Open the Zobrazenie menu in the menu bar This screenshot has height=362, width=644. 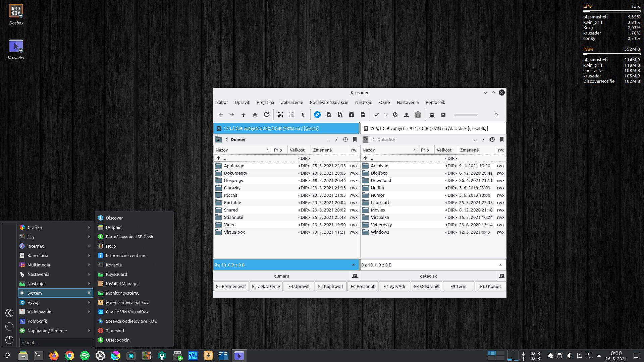pos(291,103)
